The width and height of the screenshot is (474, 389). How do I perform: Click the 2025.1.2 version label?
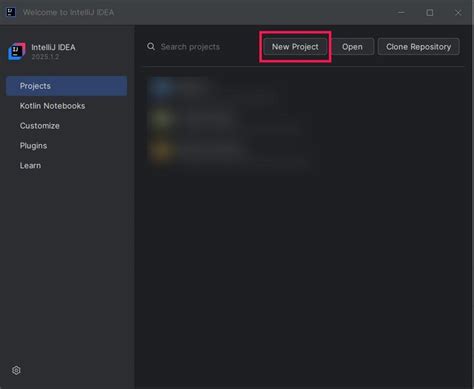tap(45, 57)
